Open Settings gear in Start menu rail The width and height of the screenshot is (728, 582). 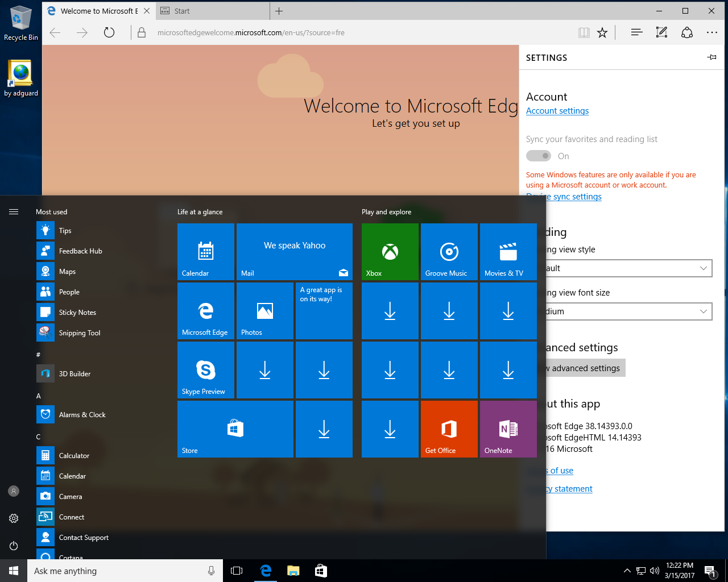click(14, 518)
